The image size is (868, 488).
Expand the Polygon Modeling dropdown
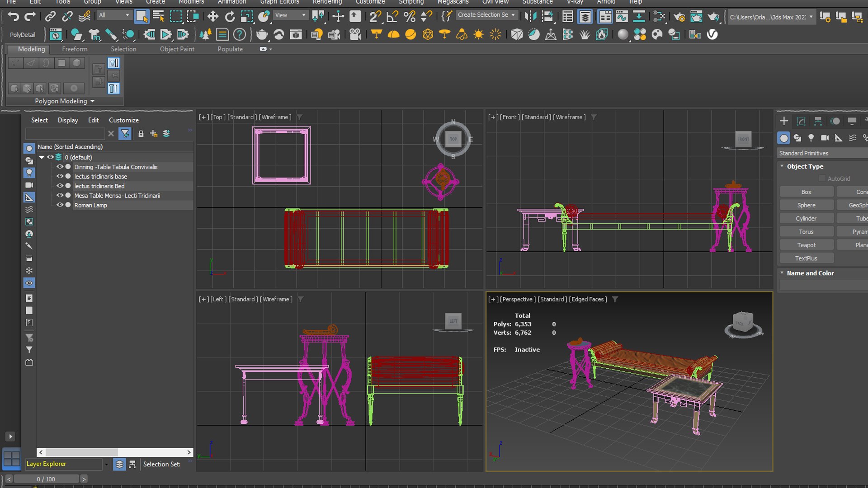(65, 101)
